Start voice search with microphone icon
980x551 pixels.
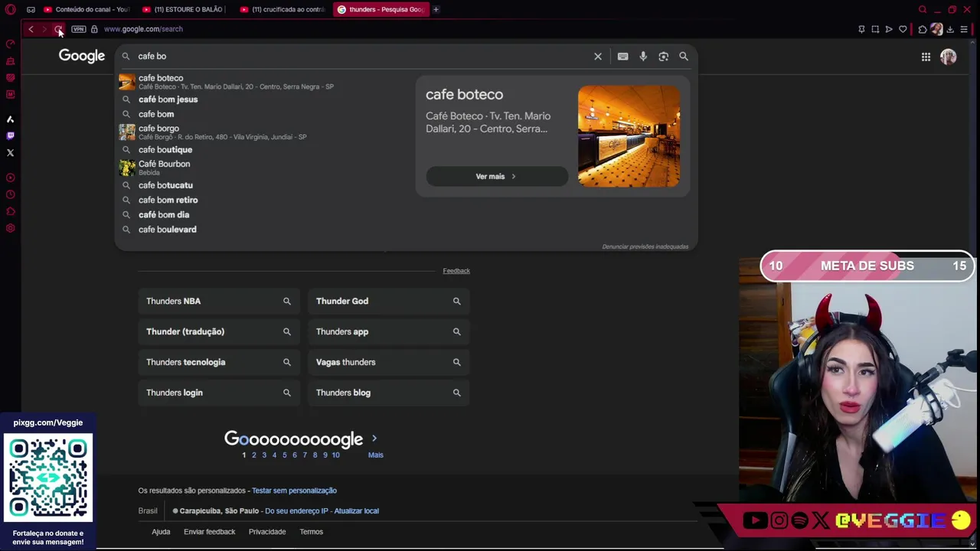coord(643,56)
